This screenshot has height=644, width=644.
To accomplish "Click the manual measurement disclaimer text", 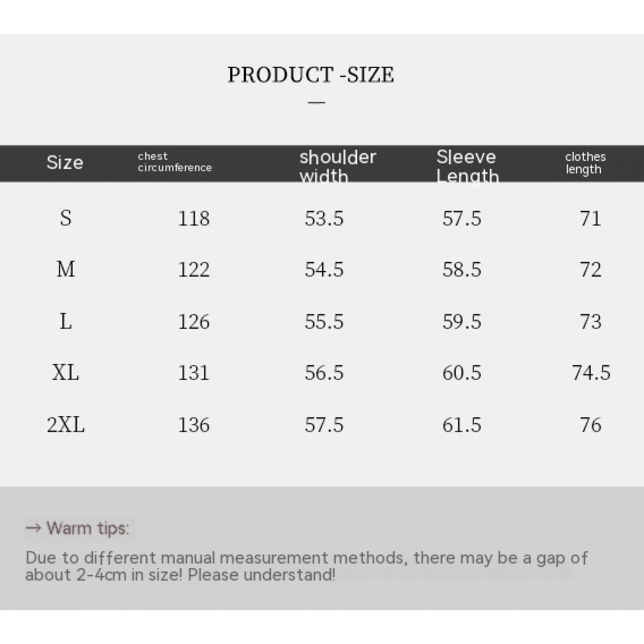I will (x=306, y=566).
